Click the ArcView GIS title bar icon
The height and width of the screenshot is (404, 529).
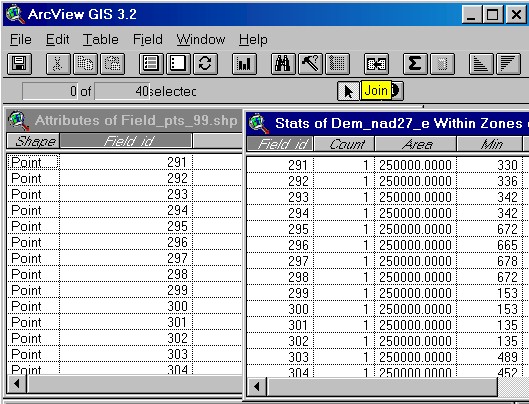pos(15,14)
